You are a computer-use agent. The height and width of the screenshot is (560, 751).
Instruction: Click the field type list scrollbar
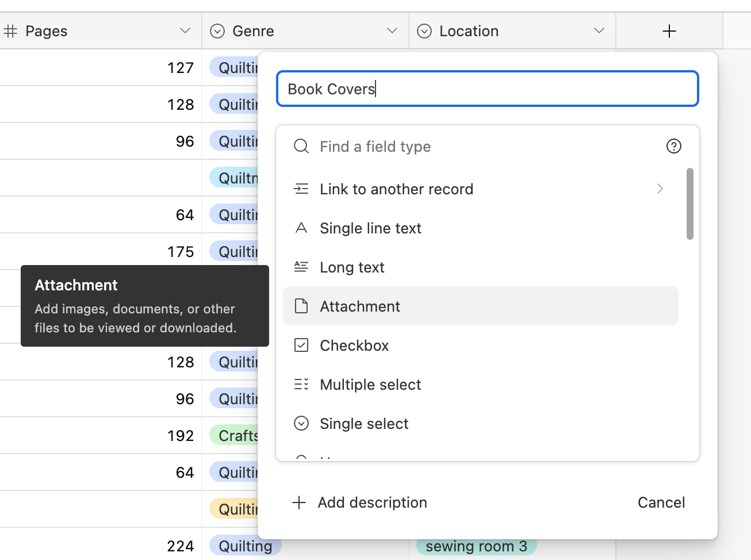coord(689,204)
